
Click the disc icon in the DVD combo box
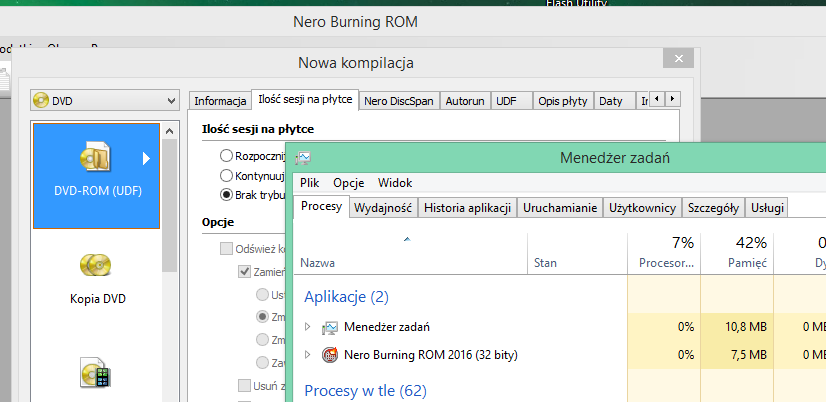click(41, 101)
